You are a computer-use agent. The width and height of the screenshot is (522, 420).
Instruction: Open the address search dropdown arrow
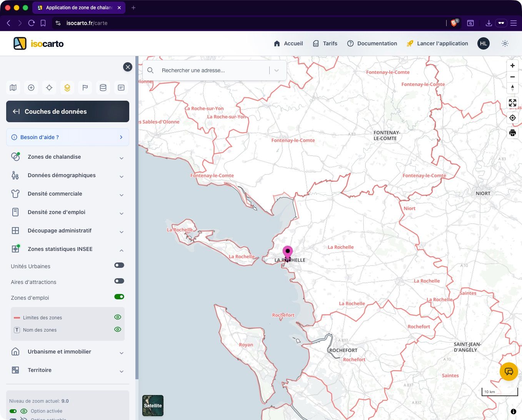tap(277, 70)
